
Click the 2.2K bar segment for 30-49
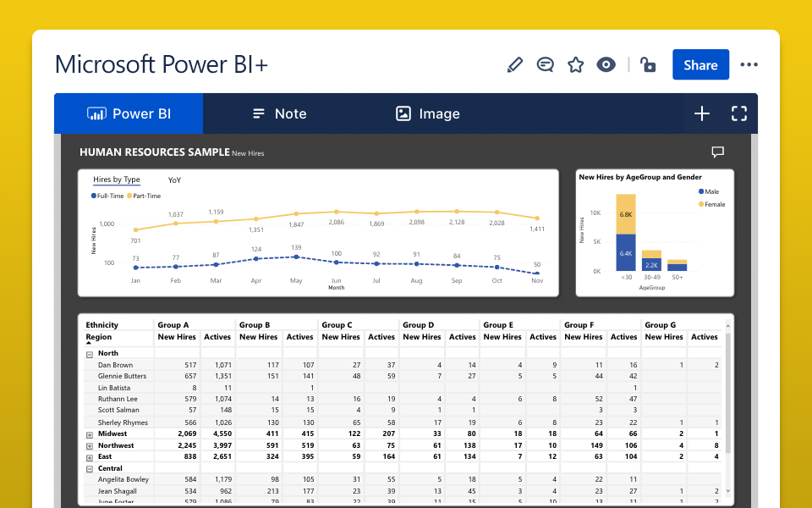[651, 265]
